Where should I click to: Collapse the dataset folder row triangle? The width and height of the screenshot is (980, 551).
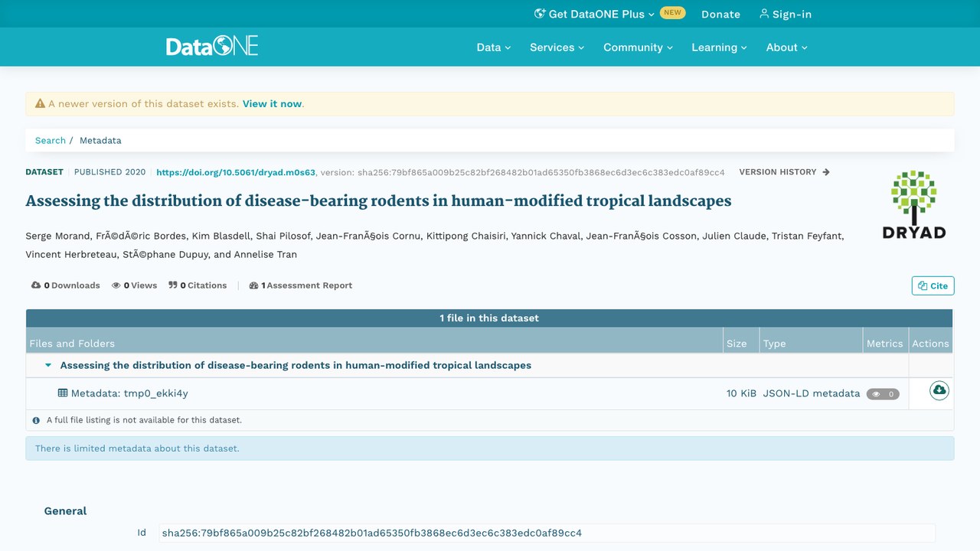tap(48, 366)
